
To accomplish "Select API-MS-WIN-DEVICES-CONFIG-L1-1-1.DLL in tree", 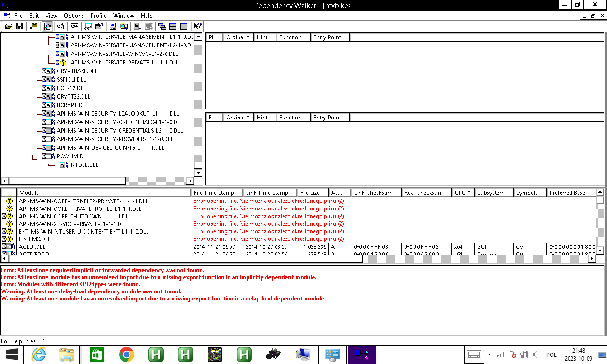I will (110, 148).
